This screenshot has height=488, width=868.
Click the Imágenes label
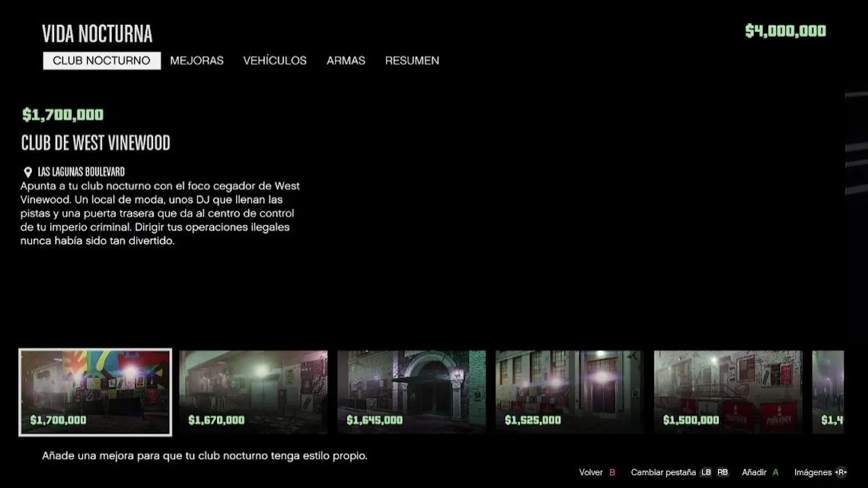coord(813,472)
